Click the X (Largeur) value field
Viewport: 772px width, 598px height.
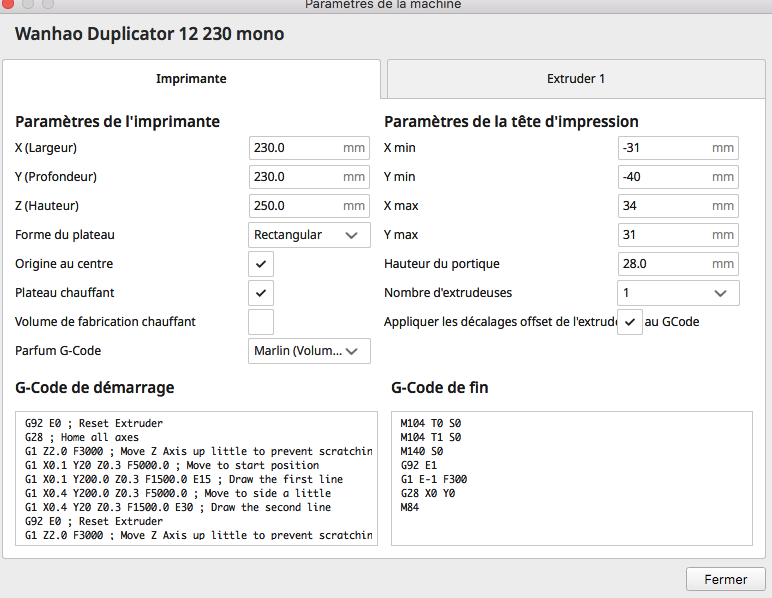point(309,148)
